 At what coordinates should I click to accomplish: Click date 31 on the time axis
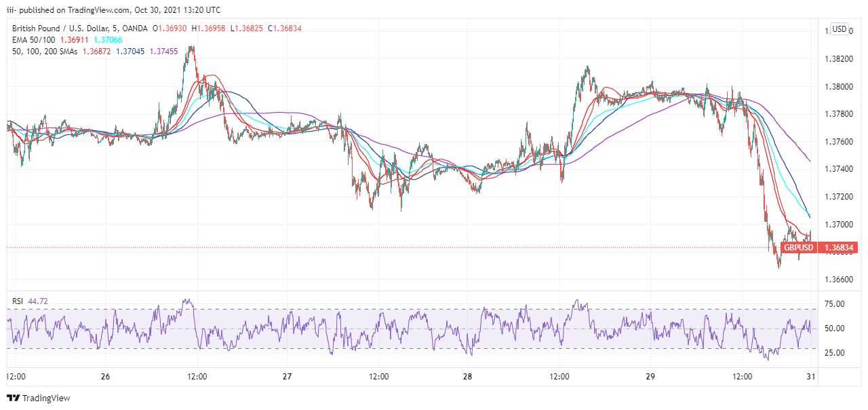click(x=810, y=376)
